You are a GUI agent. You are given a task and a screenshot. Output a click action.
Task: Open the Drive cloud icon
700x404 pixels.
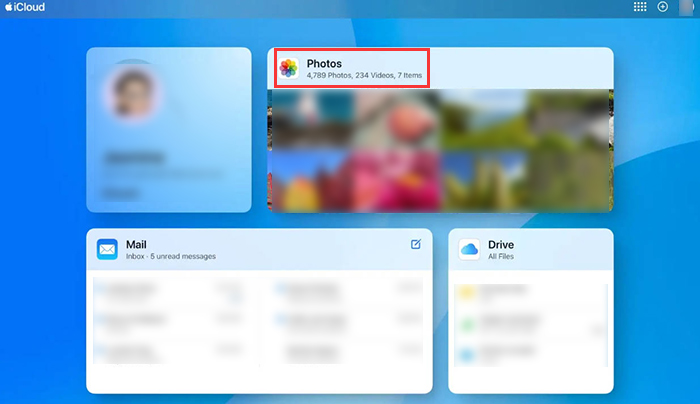pos(469,249)
